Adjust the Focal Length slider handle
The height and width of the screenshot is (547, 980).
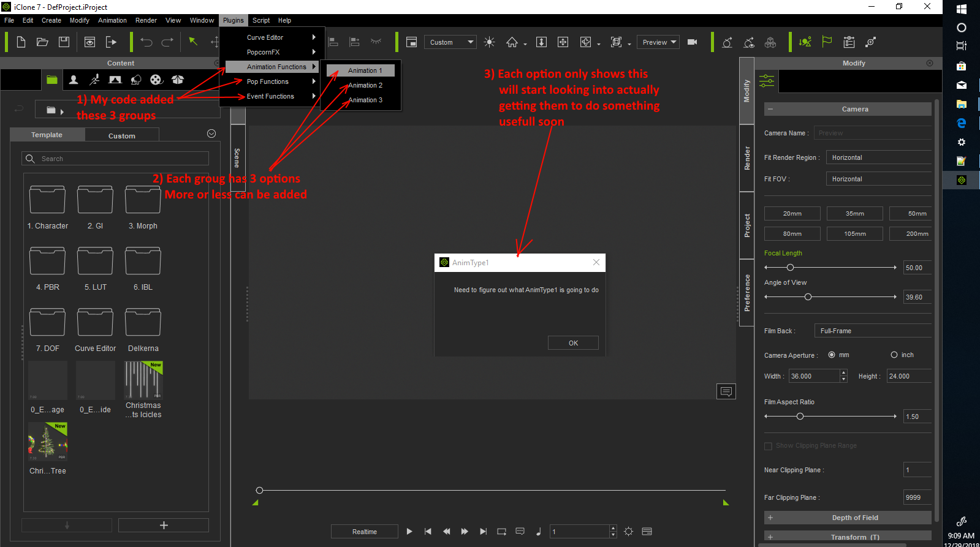click(790, 268)
